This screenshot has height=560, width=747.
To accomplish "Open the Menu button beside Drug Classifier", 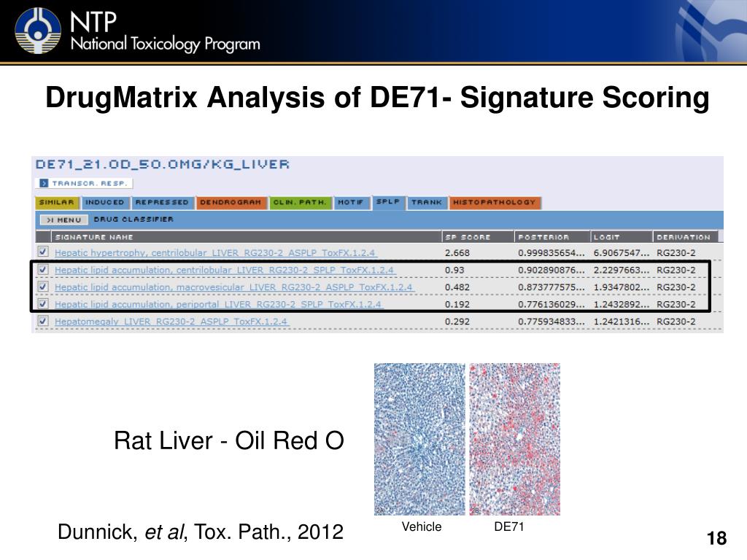I will point(64,219).
